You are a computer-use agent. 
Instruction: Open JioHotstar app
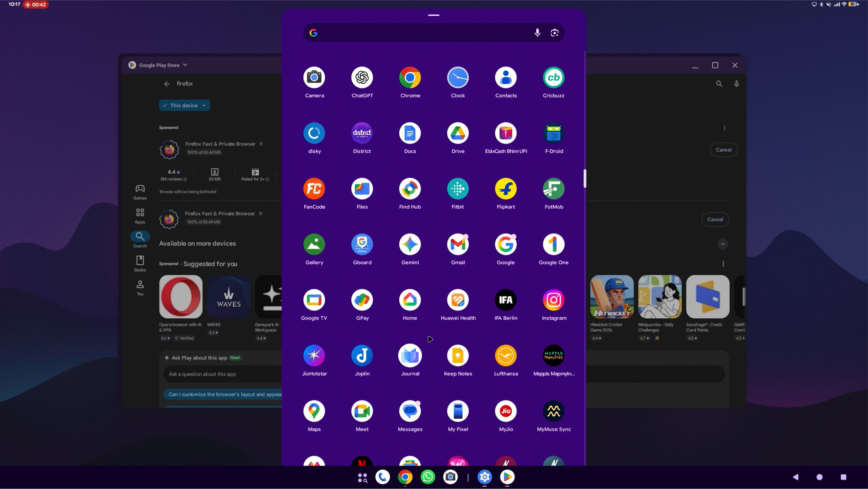point(314,356)
